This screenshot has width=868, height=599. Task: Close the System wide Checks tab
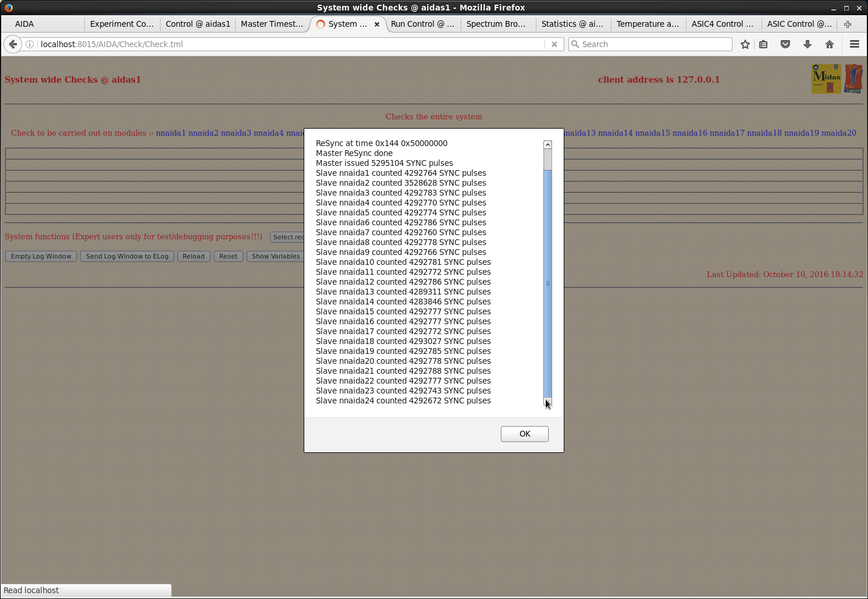coord(377,24)
